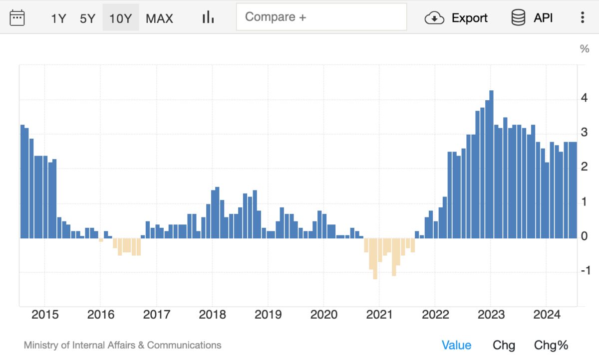Click the Export button label
Image resolution: width=599 pixels, height=364 pixels.
[470, 18]
